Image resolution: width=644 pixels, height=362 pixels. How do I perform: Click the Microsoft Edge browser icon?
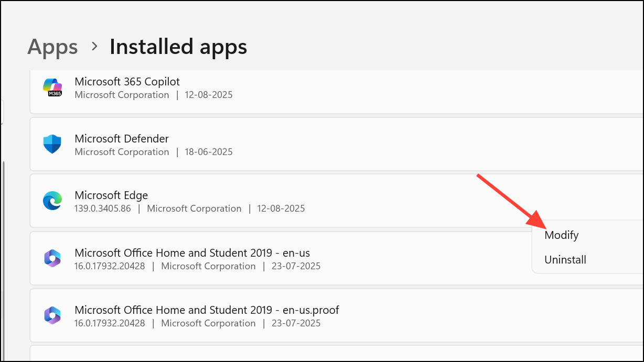coord(52,201)
